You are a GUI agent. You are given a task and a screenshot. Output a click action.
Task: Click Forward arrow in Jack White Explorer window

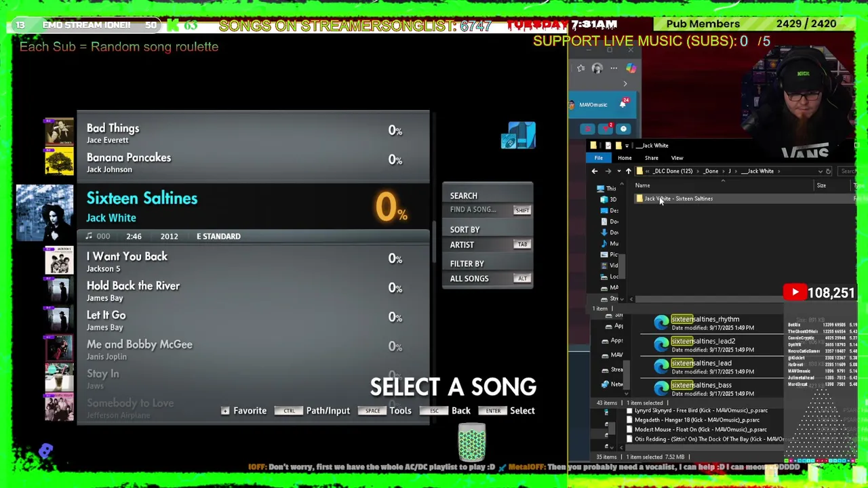[x=608, y=171]
